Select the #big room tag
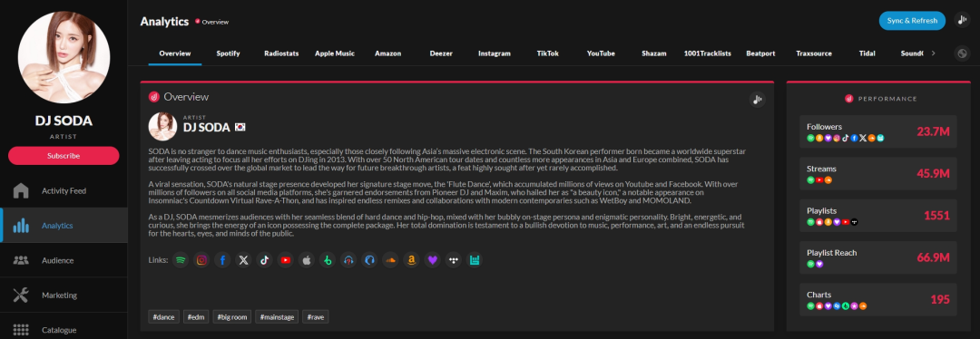This screenshot has width=980, height=339. pyautogui.click(x=232, y=317)
